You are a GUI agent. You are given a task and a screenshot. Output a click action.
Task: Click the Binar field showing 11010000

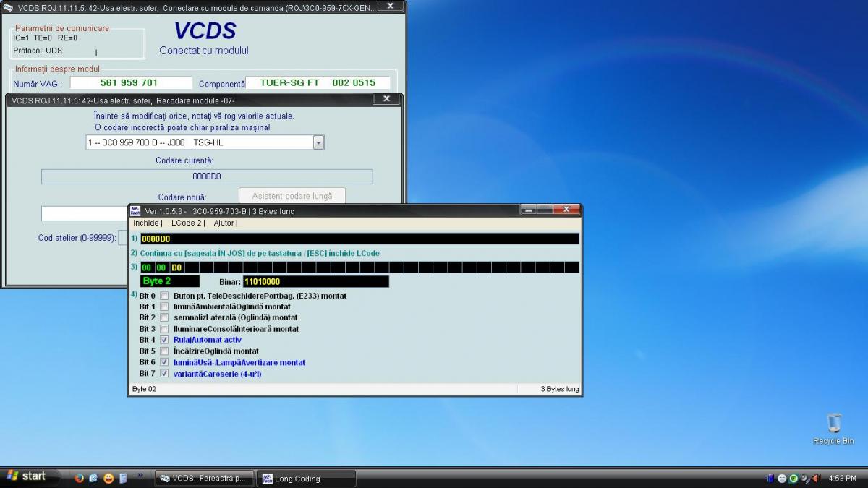316,281
